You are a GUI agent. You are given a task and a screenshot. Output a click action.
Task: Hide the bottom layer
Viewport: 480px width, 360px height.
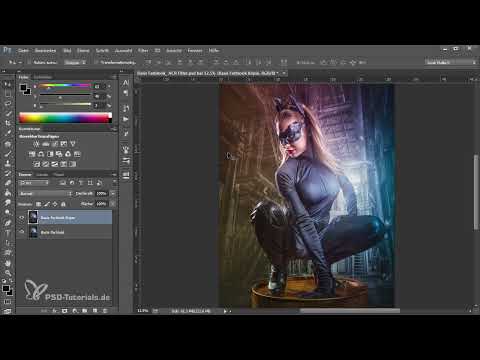point(22,232)
